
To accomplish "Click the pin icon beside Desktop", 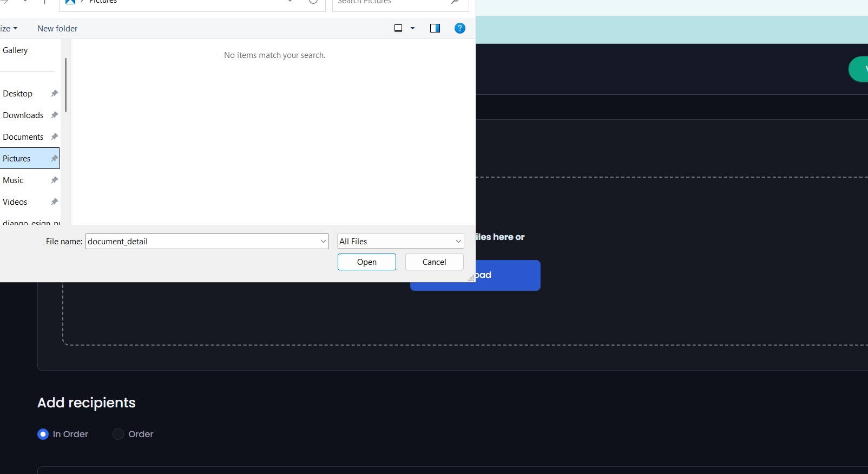I will (54, 94).
